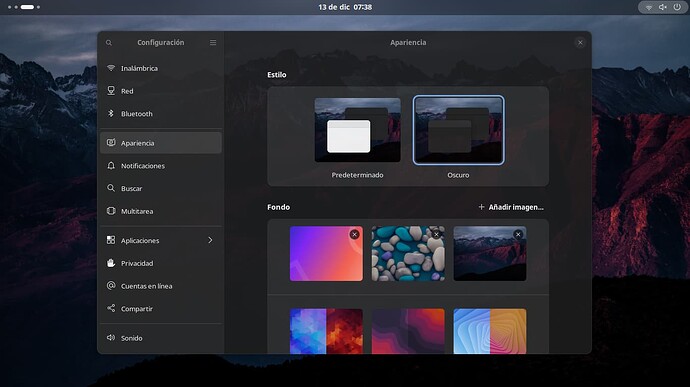Click the Notificaciones bell icon

[111, 166]
